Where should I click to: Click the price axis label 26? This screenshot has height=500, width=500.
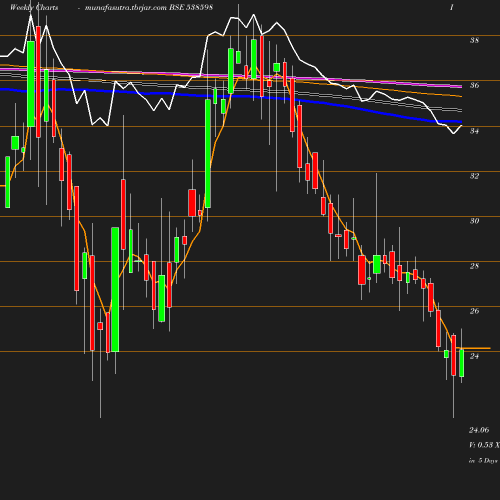coord(474,311)
